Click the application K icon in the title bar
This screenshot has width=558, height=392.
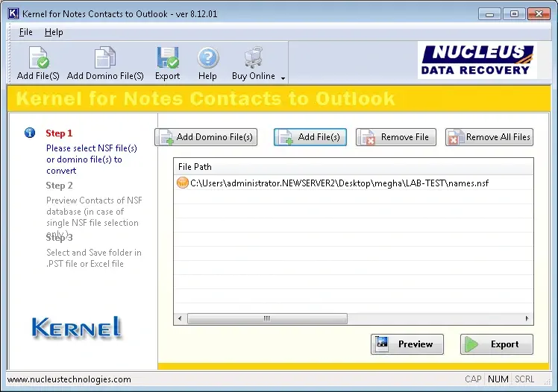[13, 14]
